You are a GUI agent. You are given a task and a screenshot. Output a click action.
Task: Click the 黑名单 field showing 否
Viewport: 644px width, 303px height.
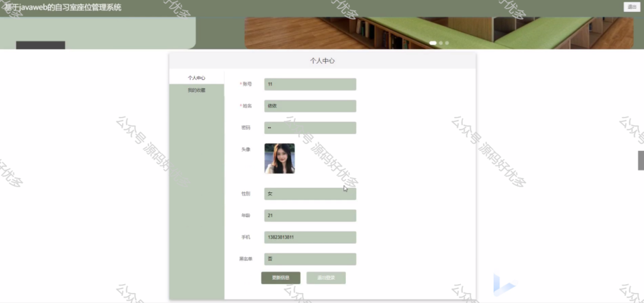tap(310, 259)
